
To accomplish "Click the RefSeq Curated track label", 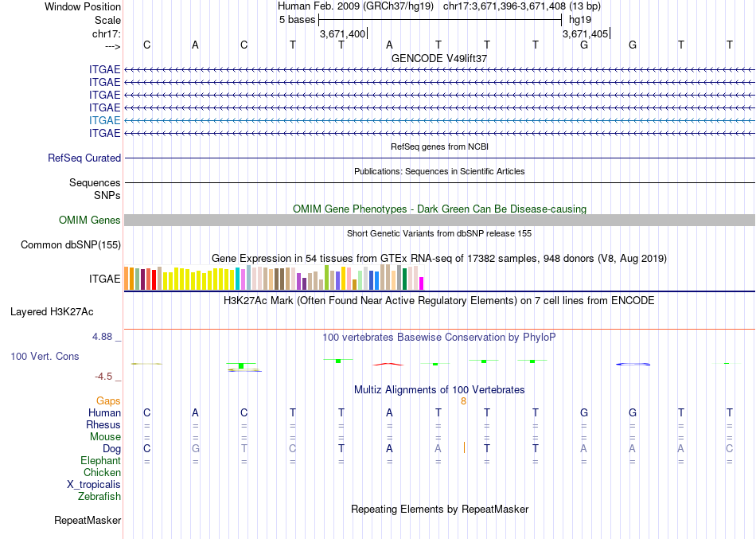I will click(84, 158).
